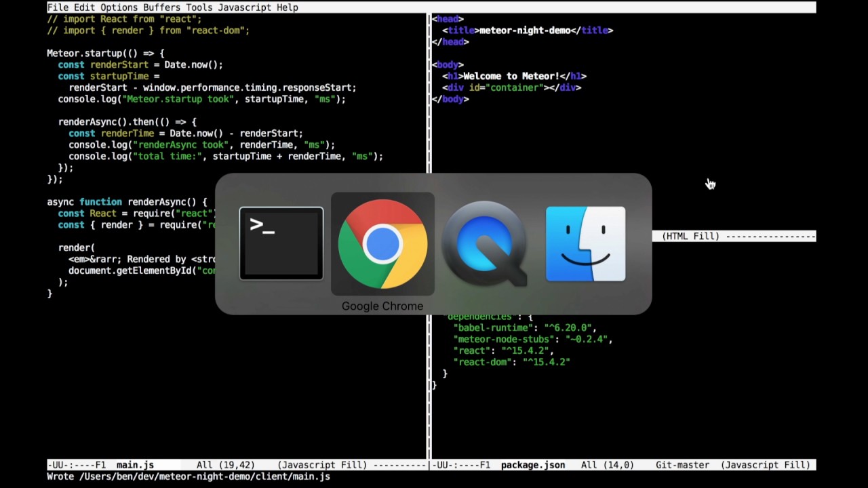The image size is (868, 488).
Task: Select Google Chrome in the app switcher
Action: [x=382, y=243]
